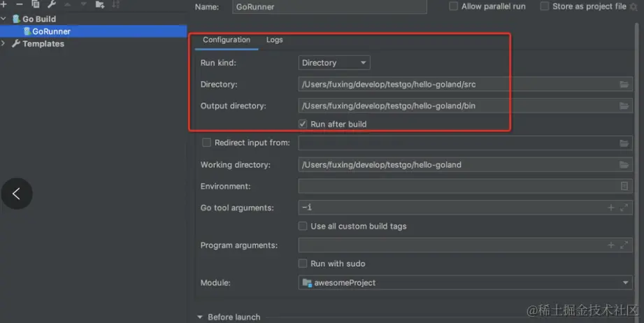The image size is (644, 323).
Task: Open edit templates wrench in toolbar
Action: [x=51, y=4]
